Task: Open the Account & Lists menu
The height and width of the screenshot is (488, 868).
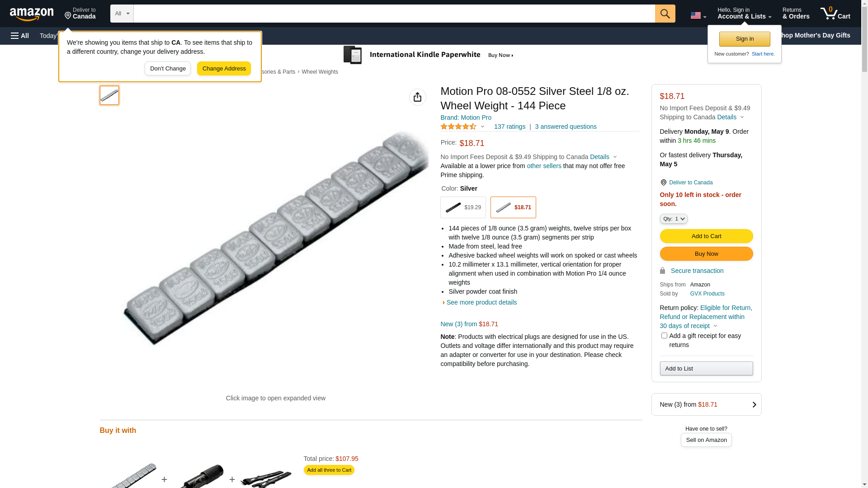Action: coord(744,14)
